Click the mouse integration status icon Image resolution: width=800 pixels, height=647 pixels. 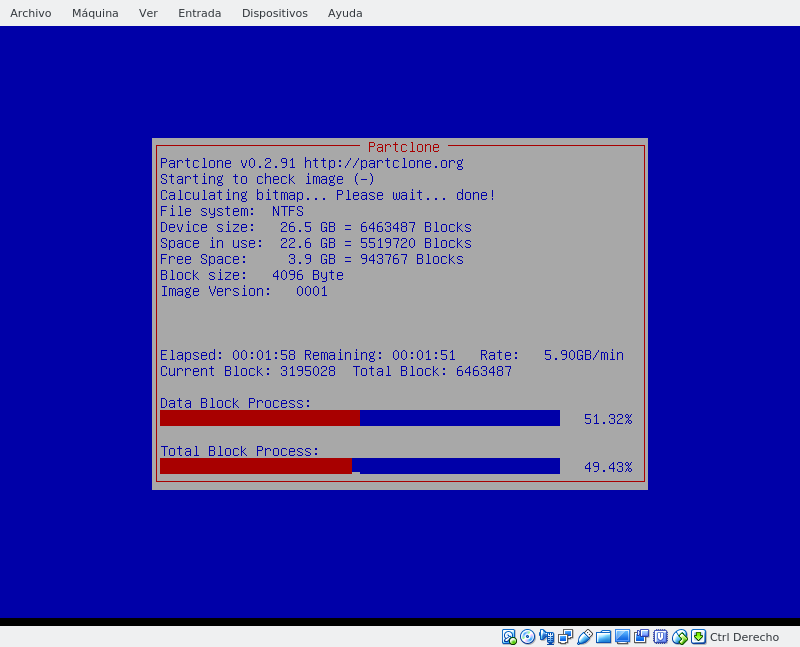point(680,637)
